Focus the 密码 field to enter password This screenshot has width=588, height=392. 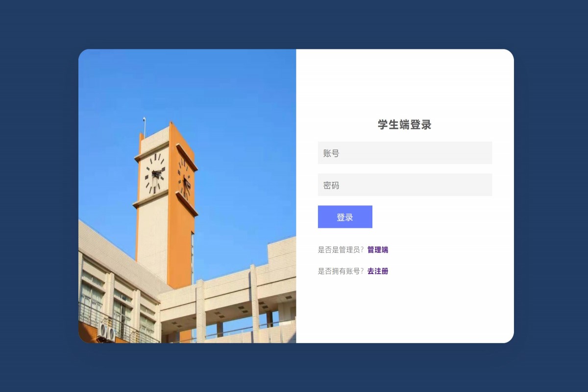405,185
